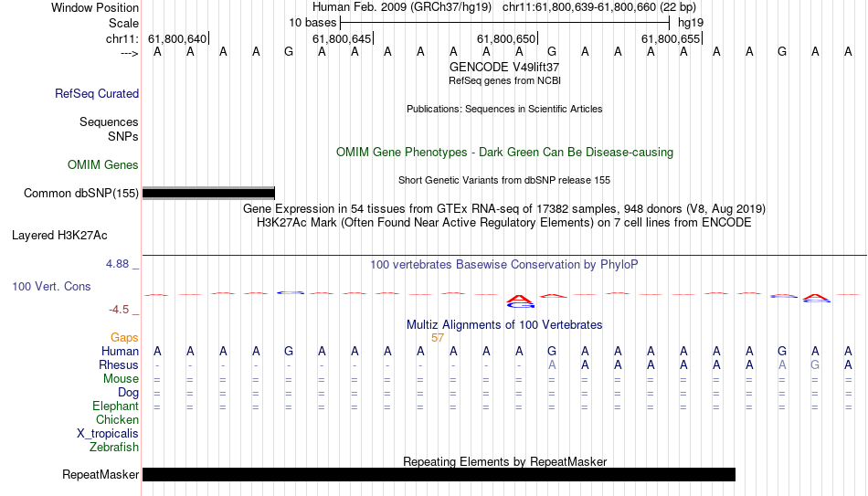This screenshot has height=496, width=868.
Task: Click the 100 vertebrates Basewise Conservation title
Action: 504,265
